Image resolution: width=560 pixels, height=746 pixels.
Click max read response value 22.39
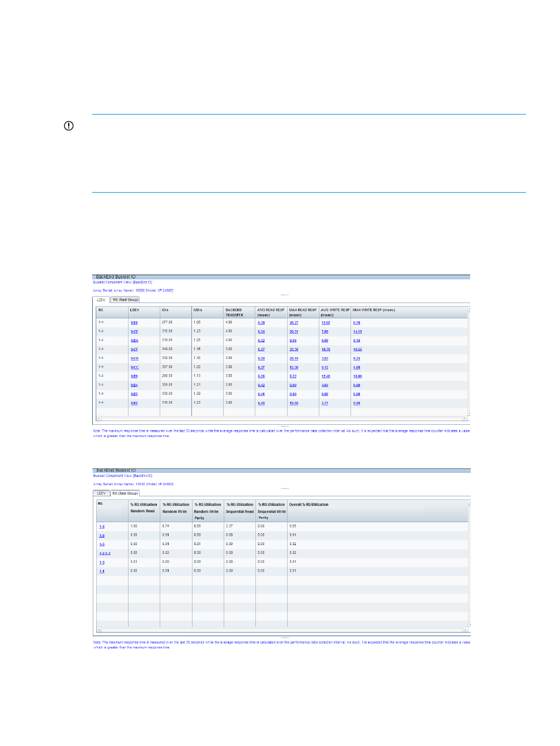click(x=294, y=350)
